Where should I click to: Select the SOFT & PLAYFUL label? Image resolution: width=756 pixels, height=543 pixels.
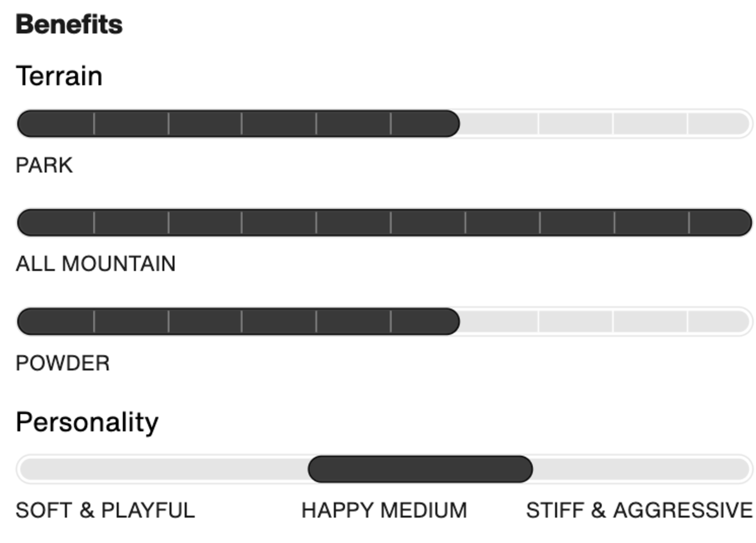tap(105, 510)
